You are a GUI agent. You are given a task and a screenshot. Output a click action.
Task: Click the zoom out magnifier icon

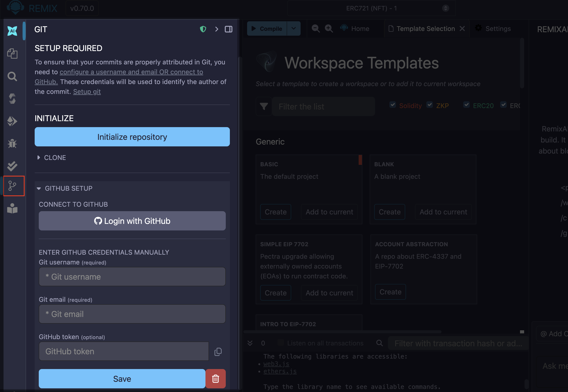316,28
